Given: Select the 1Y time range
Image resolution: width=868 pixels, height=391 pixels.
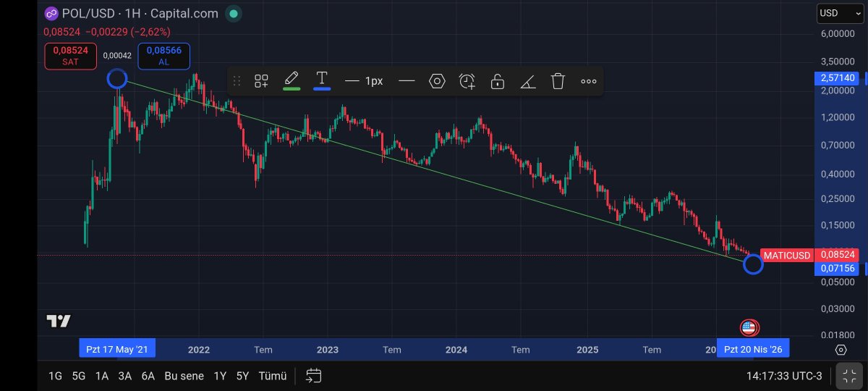Looking at the screenshot, I should pyautogui.click(x=220, y=376).
